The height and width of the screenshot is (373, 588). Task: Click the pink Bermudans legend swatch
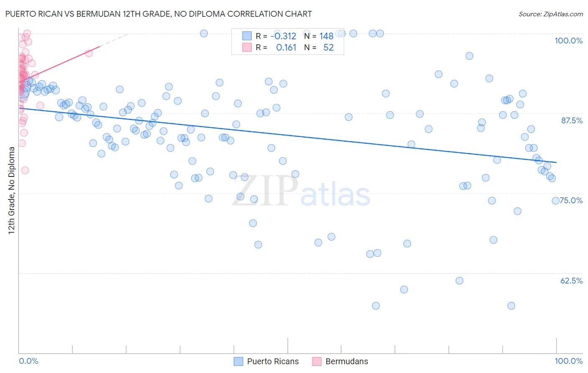(x=317, y=362)
